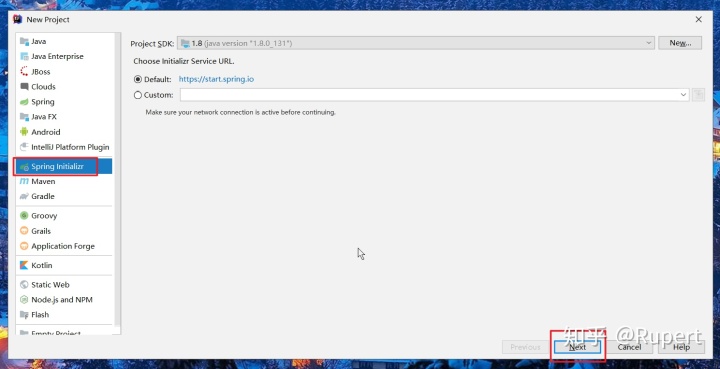Close the New Project dialog

[x=698, y=19]
